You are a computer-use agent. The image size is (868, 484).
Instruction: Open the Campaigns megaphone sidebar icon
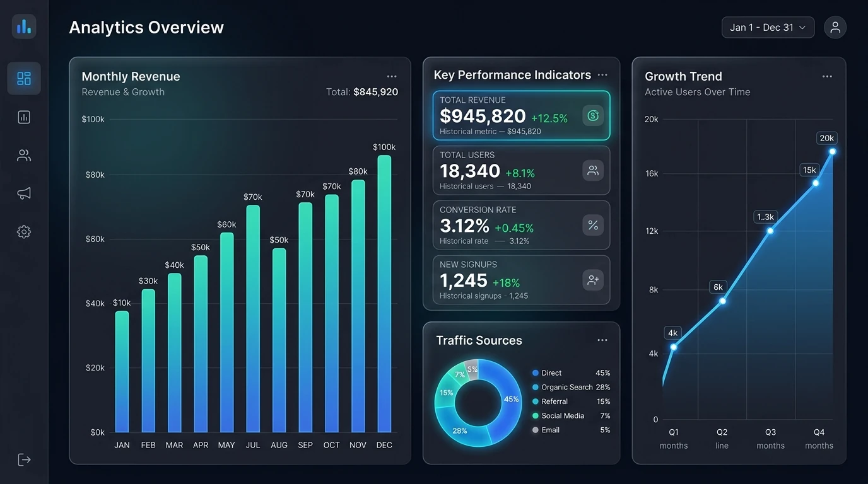point(24,193)
